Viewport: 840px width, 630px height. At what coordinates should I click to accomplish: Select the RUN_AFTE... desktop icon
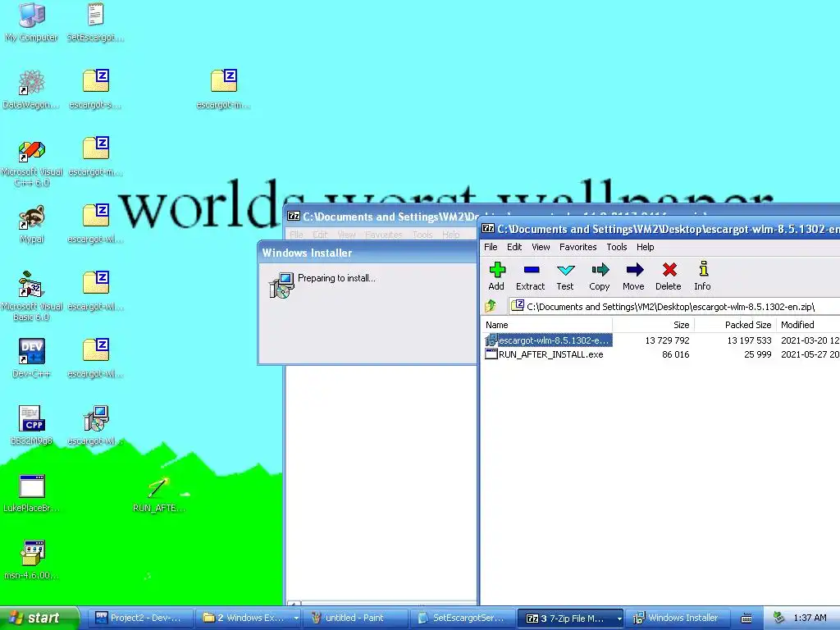[x=159, y=493]
